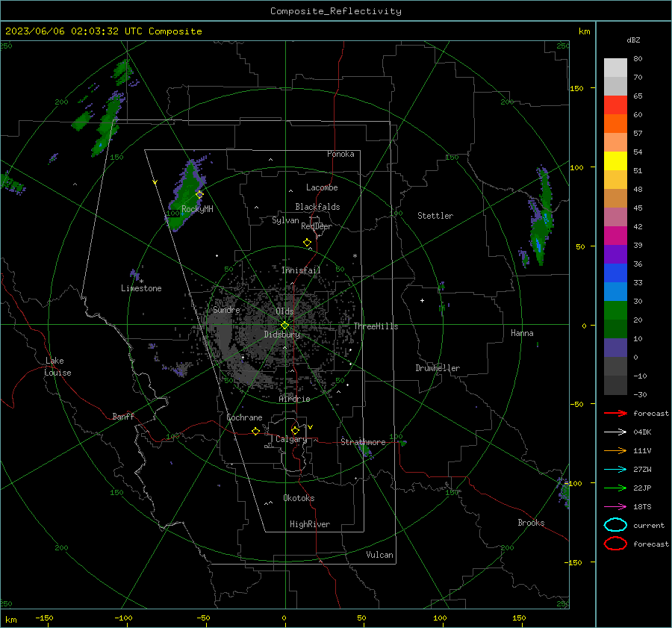Select the yellow radar-center marker at Didsbury

[x=284, y=326]
